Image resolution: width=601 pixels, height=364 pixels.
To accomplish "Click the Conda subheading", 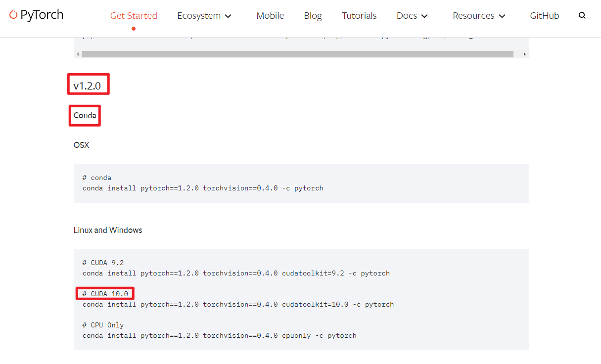I will click(x=85, y=116).
